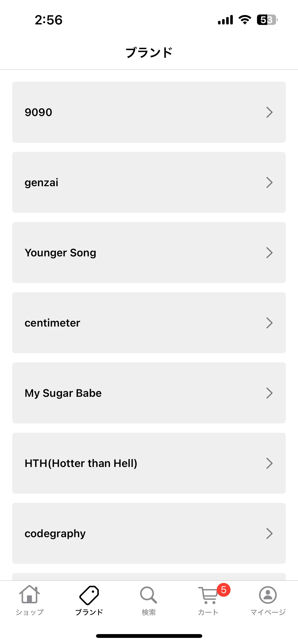Open the HTH(Hotter than Hell) brand
Screen dimensions: 298x644
click(x=149, y=463)
